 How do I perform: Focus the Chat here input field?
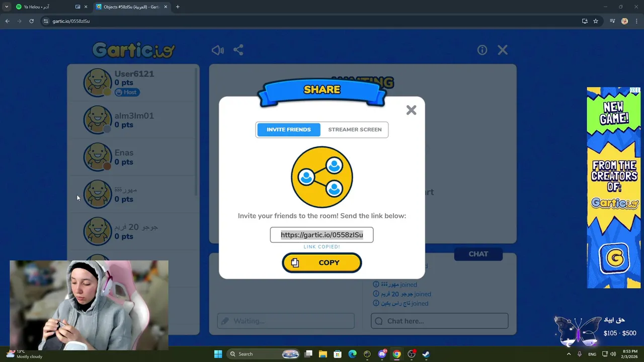point(439,321)
